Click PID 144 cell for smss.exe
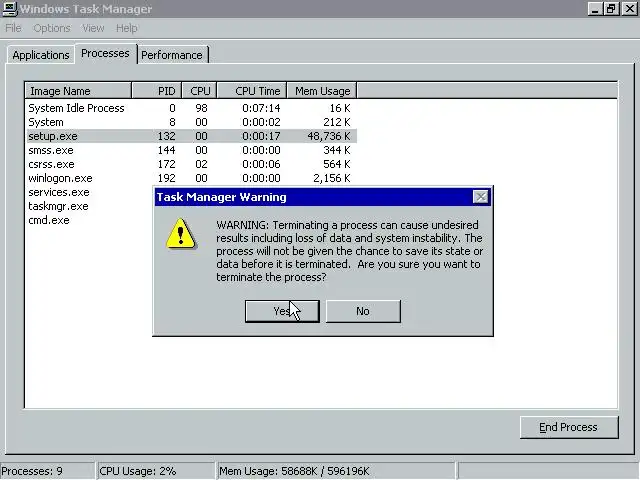 pos(167,150)
